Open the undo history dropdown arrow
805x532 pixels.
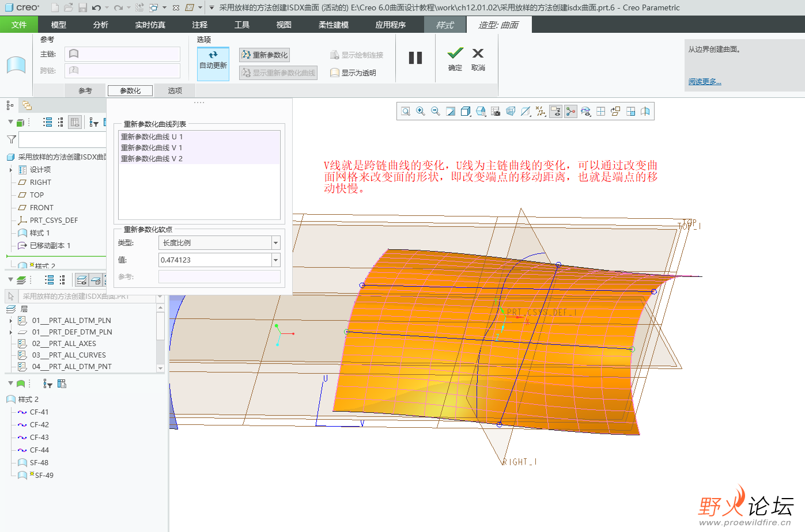(x=107, y=7)
